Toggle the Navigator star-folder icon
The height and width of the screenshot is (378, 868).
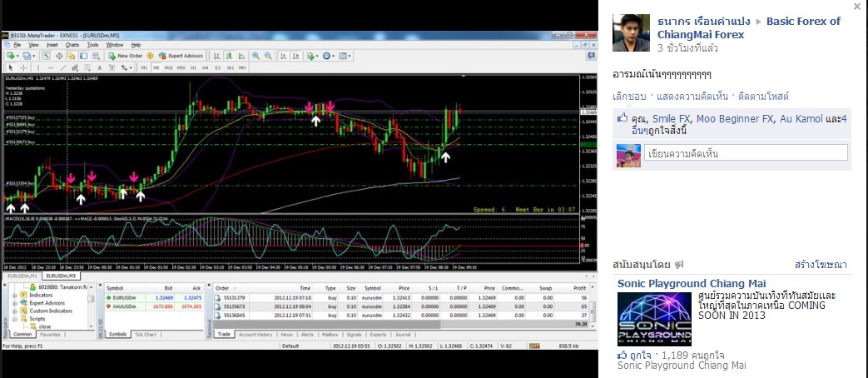click(72, 56)
